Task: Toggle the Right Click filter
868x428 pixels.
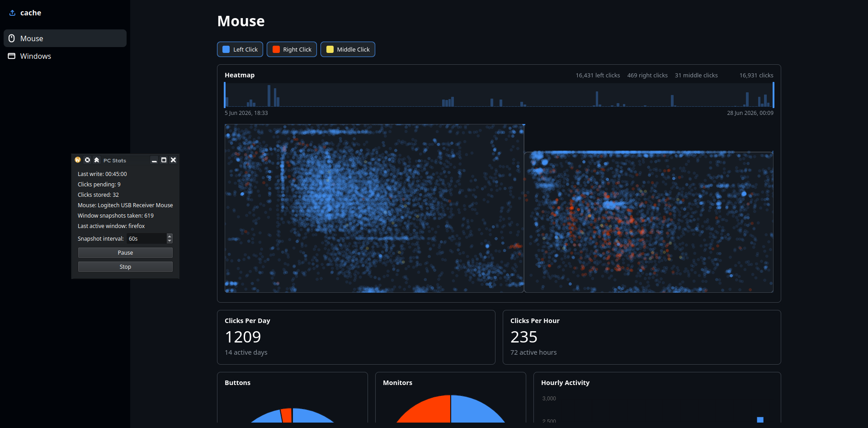Action: 292,49
